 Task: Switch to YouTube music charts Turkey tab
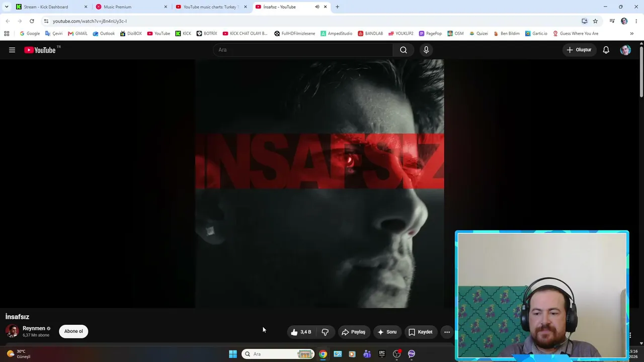click(x=211, y=7)
